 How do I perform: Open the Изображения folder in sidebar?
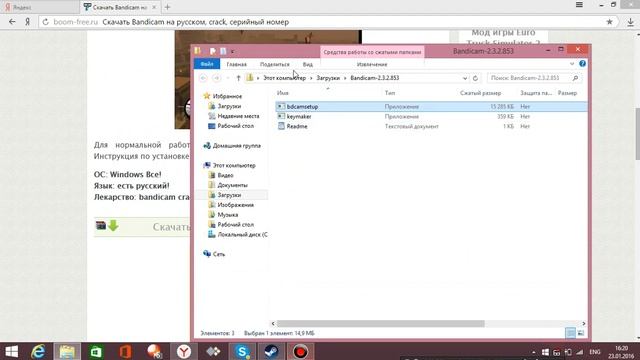tap(236, 205)
